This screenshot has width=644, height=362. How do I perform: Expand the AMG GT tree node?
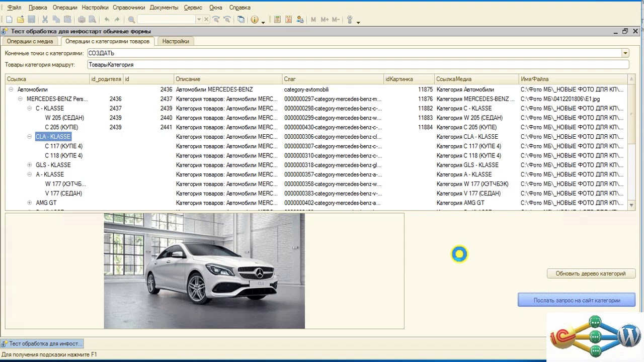[x=30, y=203]
